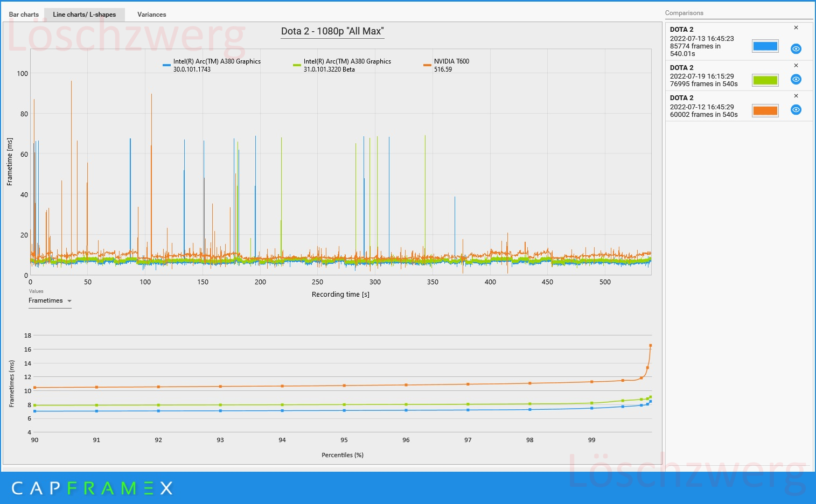Select the 76995 frames in 540s record
The height and width of the screenshot is (504, 816).
pos(739,76)
